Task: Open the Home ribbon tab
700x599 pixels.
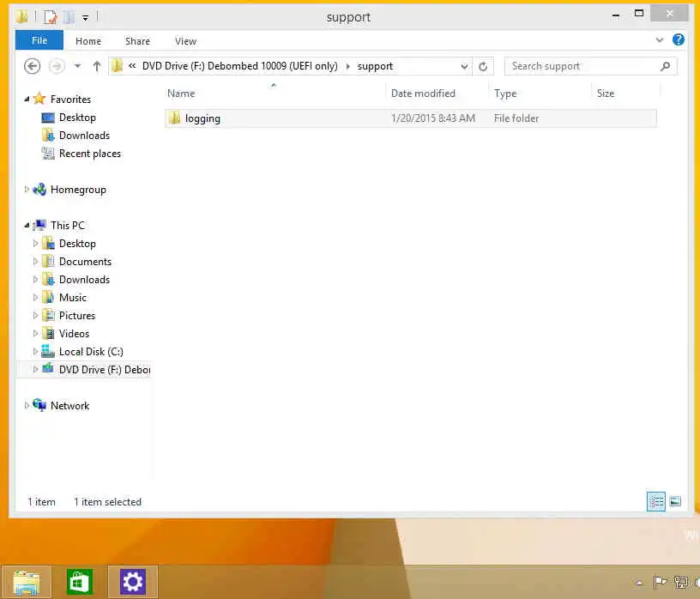Action: [88, 41]
